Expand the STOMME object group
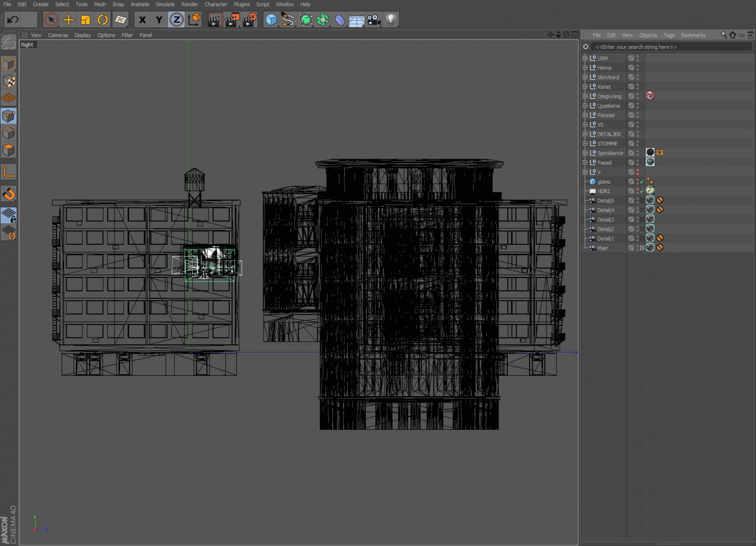 [x=585, y=143]
